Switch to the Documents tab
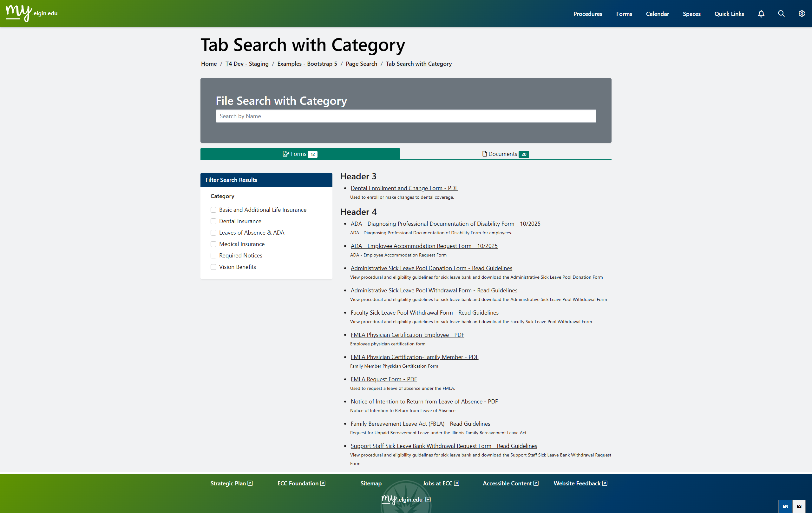Screen dimensions: 812x513 click(x=505, y=154)
